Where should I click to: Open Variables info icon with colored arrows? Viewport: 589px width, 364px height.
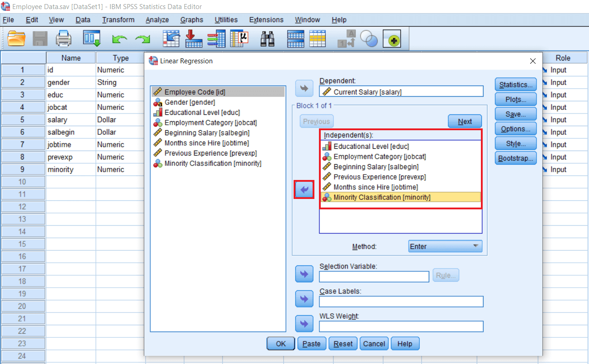point(216,38)
